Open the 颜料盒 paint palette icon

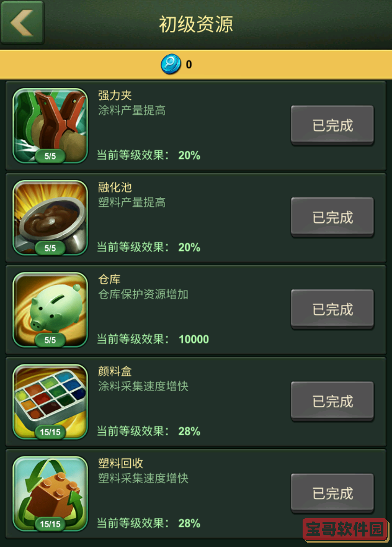click(50, 402)
